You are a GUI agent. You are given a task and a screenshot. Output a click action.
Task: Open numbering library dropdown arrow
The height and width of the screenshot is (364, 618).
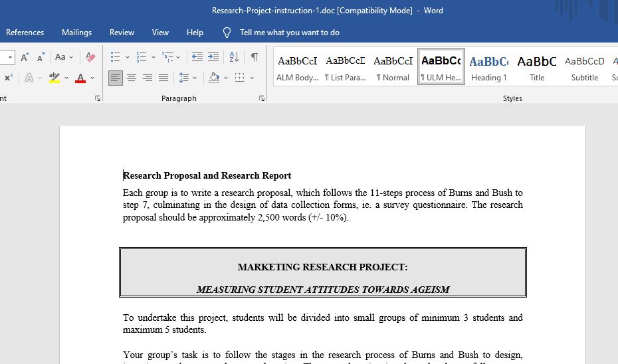[x=154, y=57]
